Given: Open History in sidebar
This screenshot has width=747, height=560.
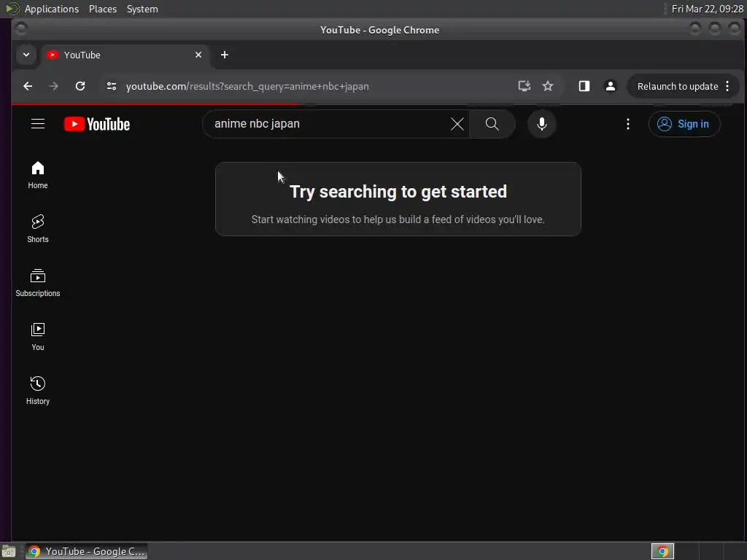Looking at the screenshot, I should click(x=38, y=391).
